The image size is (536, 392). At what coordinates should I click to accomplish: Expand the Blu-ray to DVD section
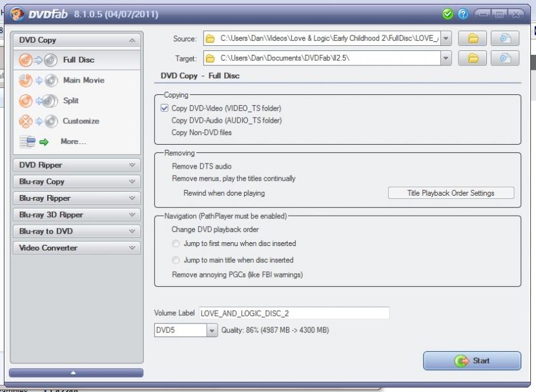point(132,231)
